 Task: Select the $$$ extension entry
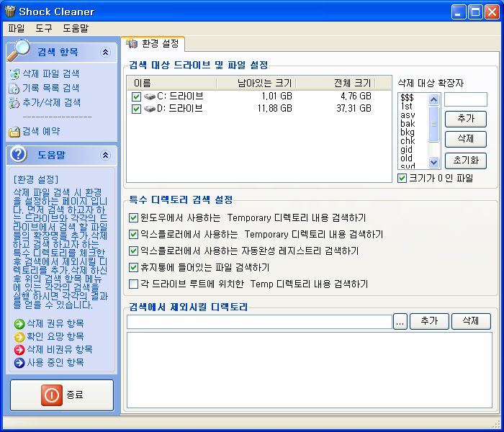pyautogui.click(x=413, y=97)
